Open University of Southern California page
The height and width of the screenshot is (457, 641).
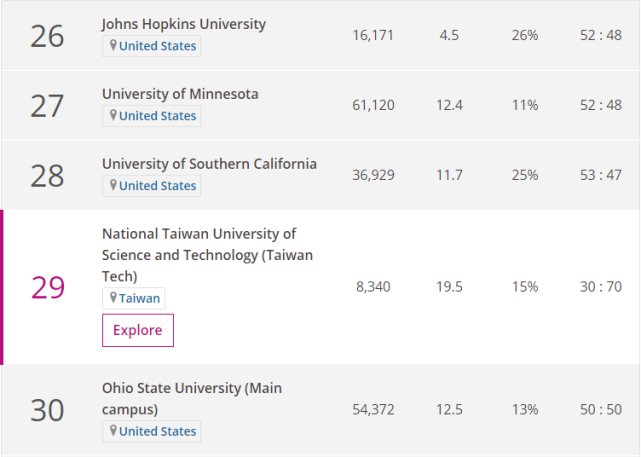click(209, 163)
